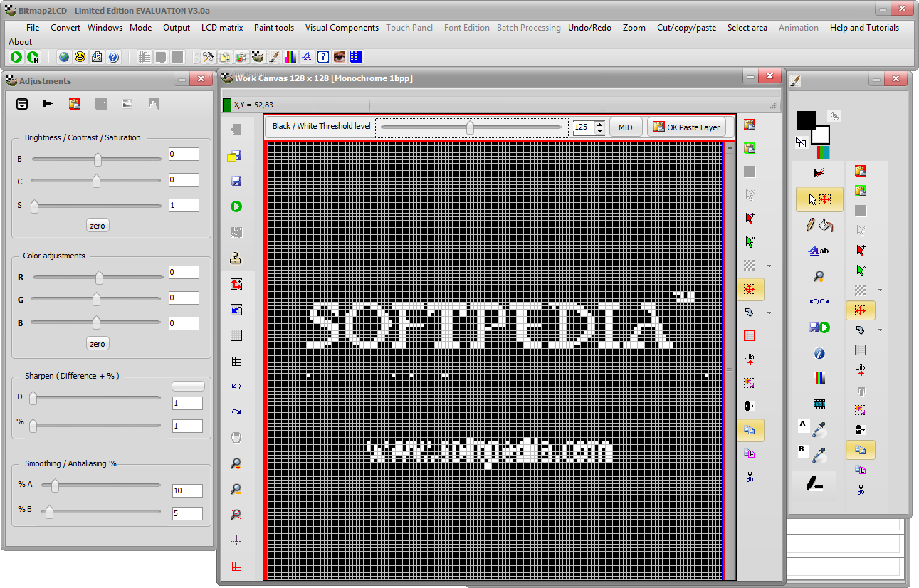
Task: Click the MID threshold button
Action: [626, 127]
